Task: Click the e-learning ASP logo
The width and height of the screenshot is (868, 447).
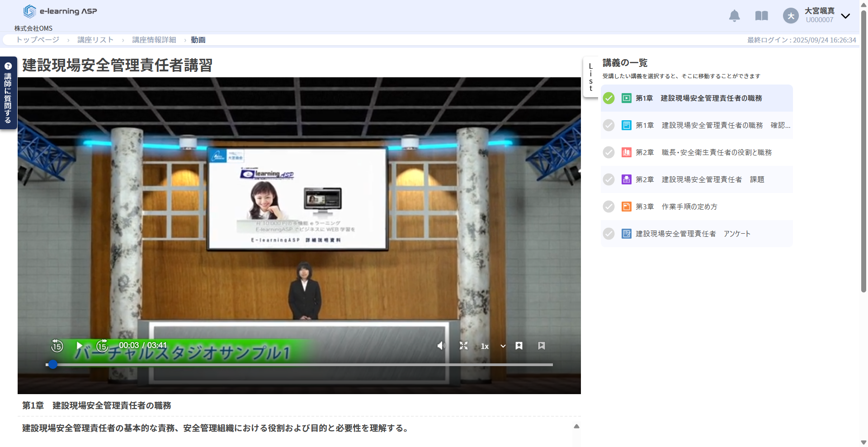Action: point(60,11)
